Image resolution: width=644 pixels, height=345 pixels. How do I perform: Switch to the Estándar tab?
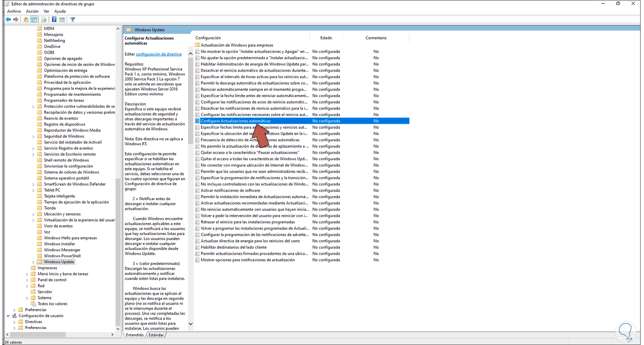[156, 335]
